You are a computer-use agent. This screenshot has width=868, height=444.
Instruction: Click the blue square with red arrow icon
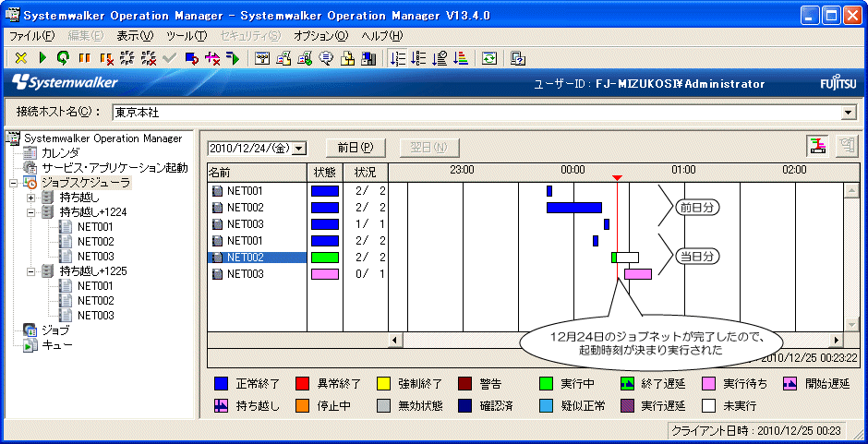[191, 58]
